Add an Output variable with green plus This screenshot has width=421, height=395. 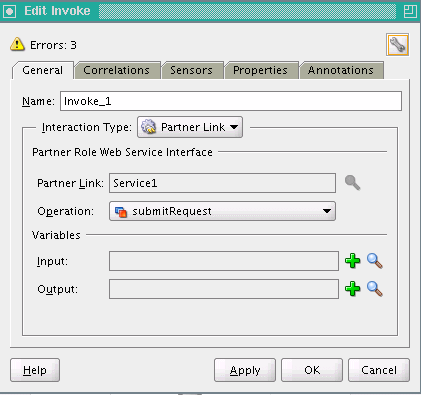(x=352, y=289)
